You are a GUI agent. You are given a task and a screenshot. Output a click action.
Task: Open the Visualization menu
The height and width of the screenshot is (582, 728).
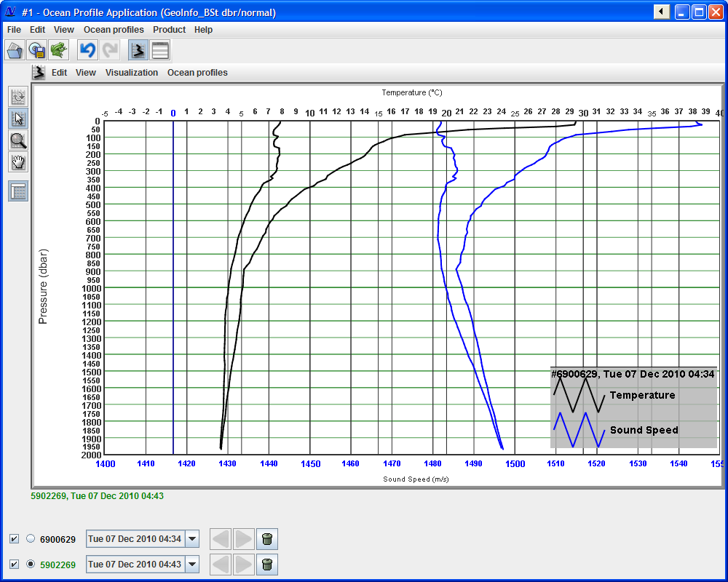132,73
